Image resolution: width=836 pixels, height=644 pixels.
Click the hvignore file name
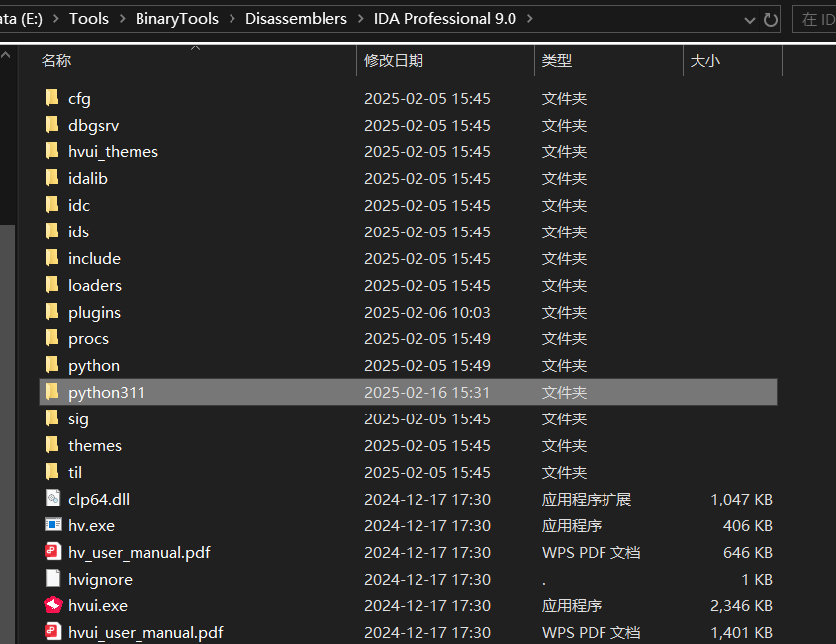click(x=100, y=579)
